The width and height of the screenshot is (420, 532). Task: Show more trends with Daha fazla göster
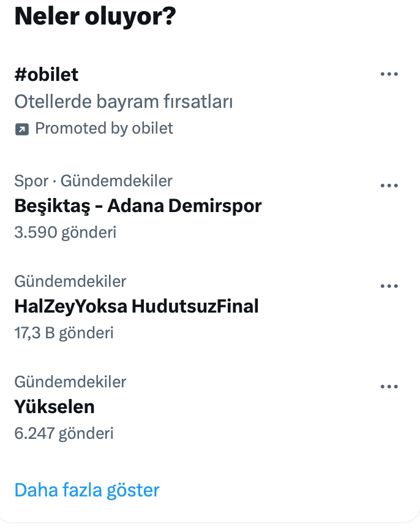pyautogui.click(x=86, y=490)
